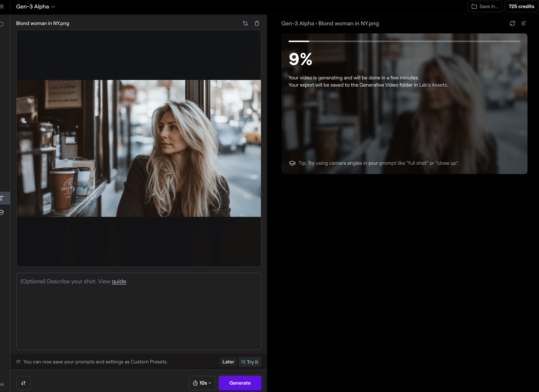Viewport: 539px width, 392px height.
Task: Click the crop image icon
Action: (245, 23)
